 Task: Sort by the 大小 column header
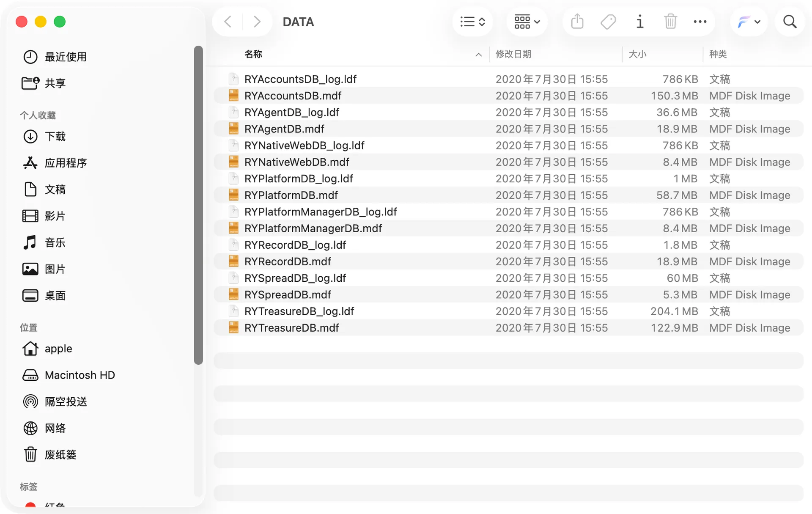click(637, 54)
